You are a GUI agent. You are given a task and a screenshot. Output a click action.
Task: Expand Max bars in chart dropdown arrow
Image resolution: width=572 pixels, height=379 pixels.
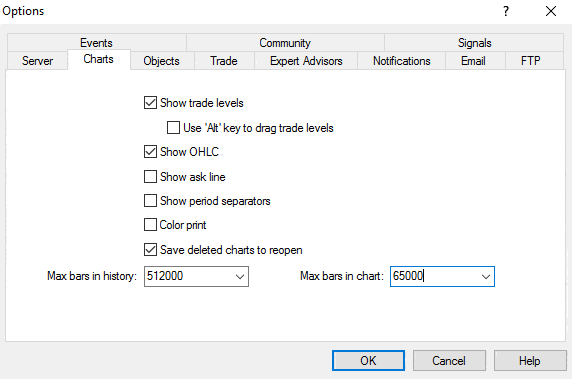pyautogui.click(x=486, y=276)
